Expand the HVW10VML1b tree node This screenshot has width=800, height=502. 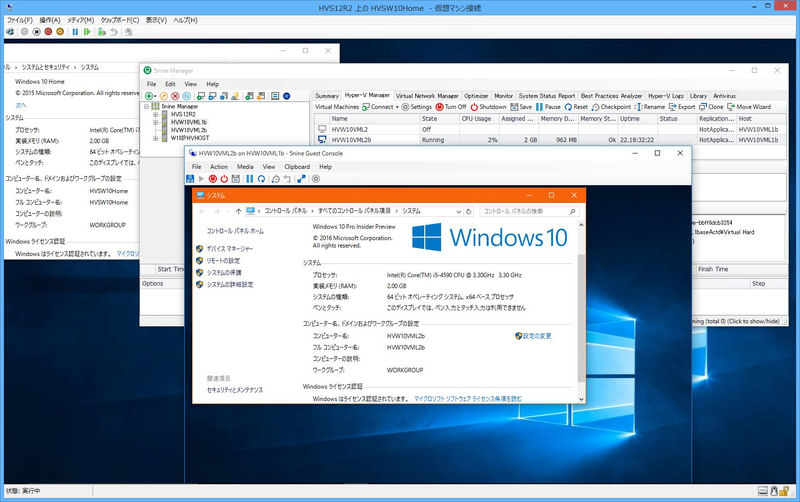click(x=156, y=122)
